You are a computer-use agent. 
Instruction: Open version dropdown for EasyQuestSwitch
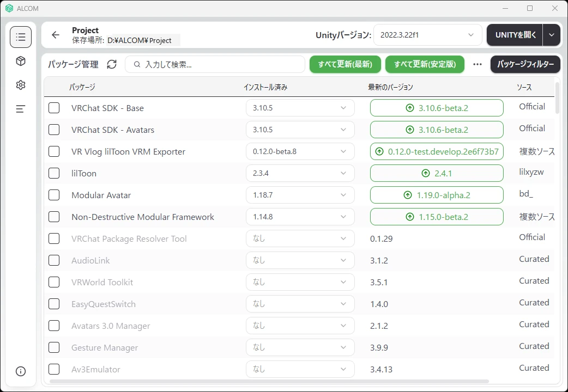coord(300,304)
